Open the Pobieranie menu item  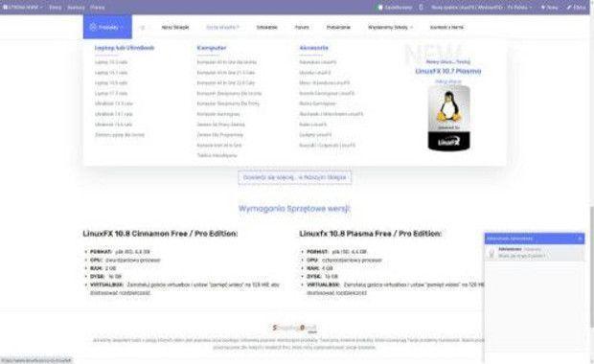coord(338,27)
